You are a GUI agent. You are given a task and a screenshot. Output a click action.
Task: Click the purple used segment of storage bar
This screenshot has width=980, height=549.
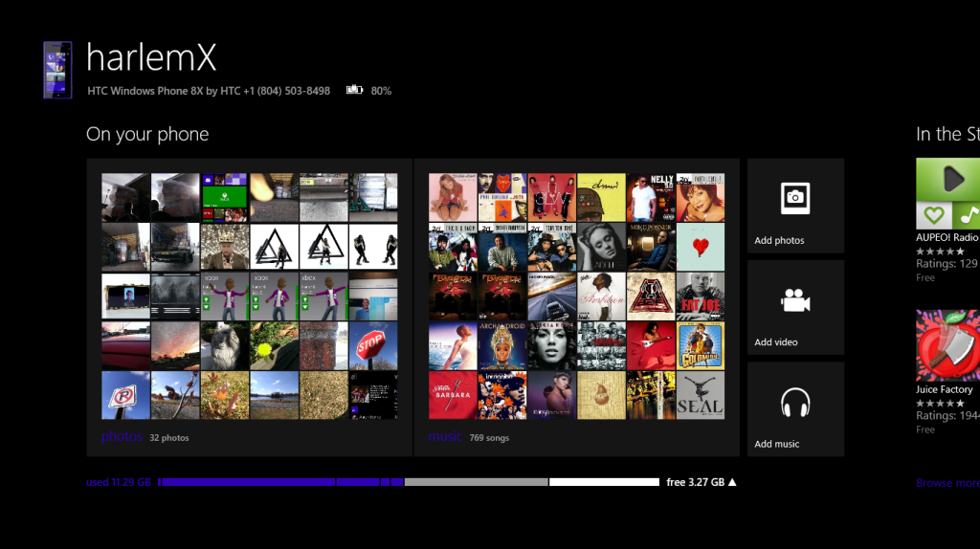tap(247, 482)
